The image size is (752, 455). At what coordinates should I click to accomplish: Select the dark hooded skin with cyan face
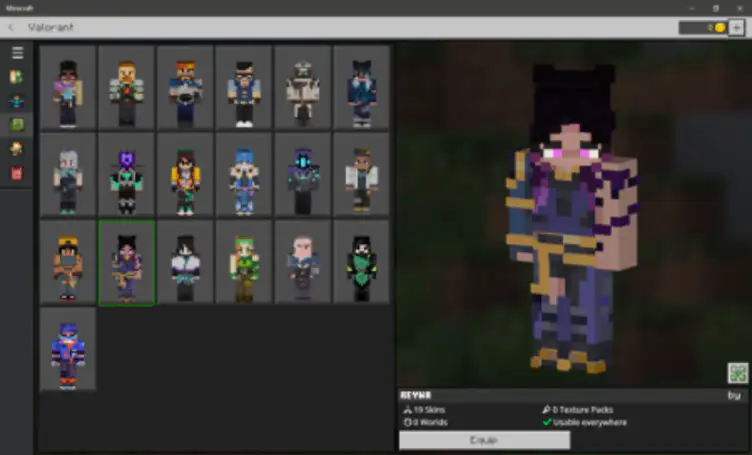click(303, 175)
